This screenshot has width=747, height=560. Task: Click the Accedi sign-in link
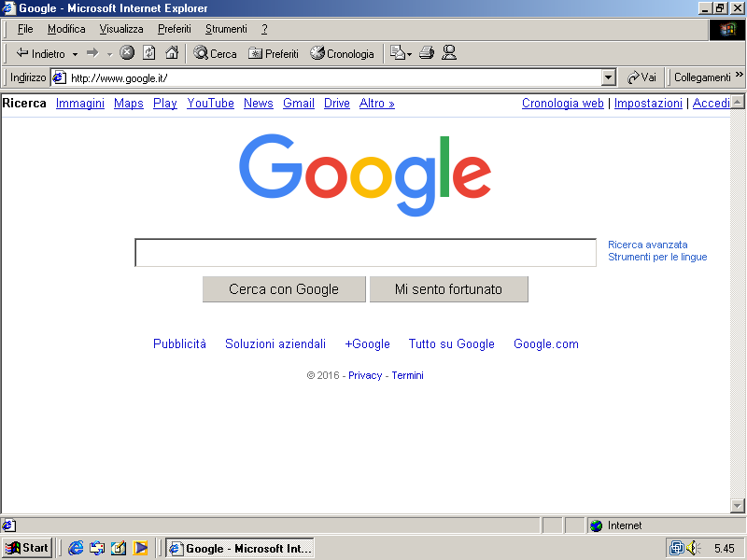[x=712, y=104]
